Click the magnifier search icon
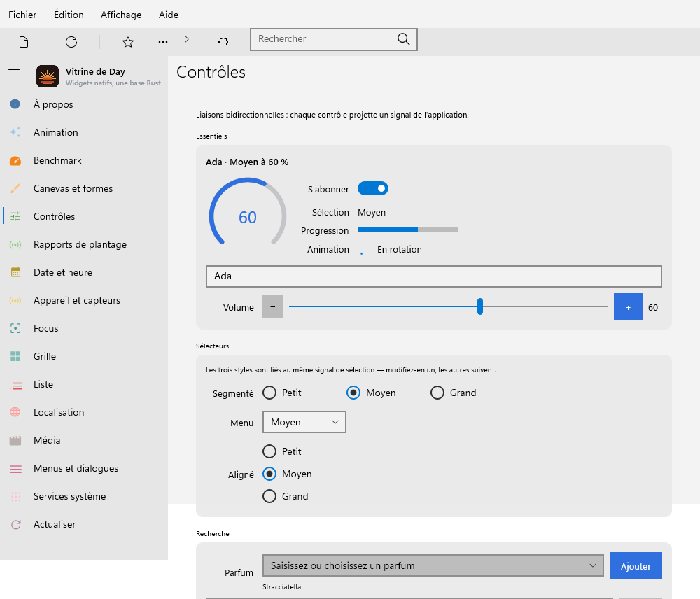The width and height of the screenshot is (700, 599). pos(404,39)
